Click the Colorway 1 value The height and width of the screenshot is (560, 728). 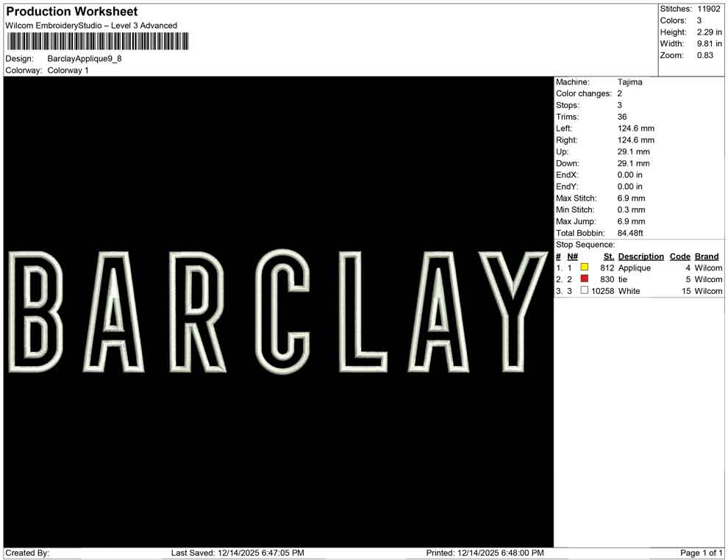[x=68, y=71]
